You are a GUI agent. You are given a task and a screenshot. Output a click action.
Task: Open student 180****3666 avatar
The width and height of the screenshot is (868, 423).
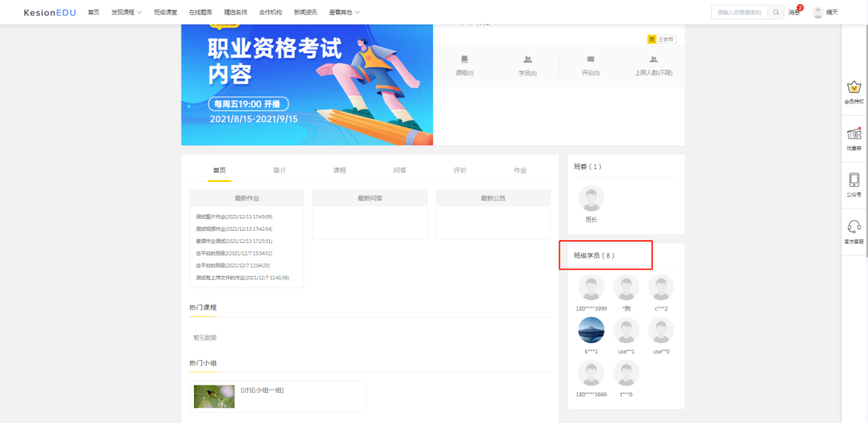point(591,374)
